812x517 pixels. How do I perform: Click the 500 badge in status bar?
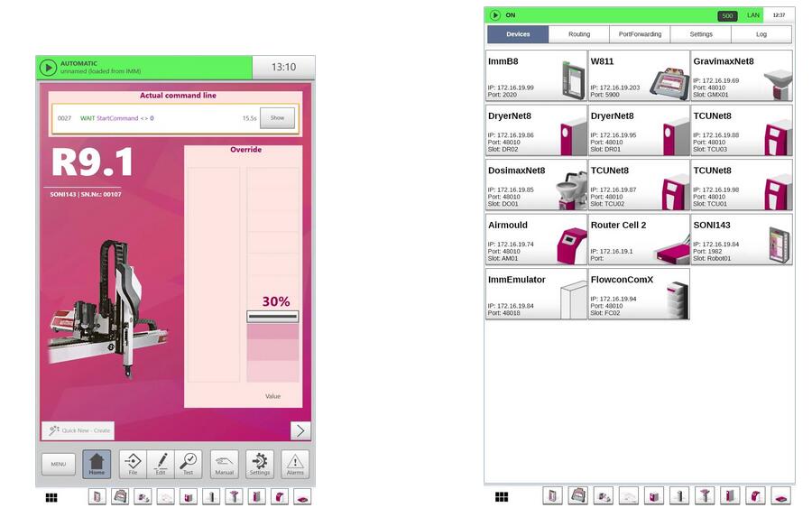point(727,15)
